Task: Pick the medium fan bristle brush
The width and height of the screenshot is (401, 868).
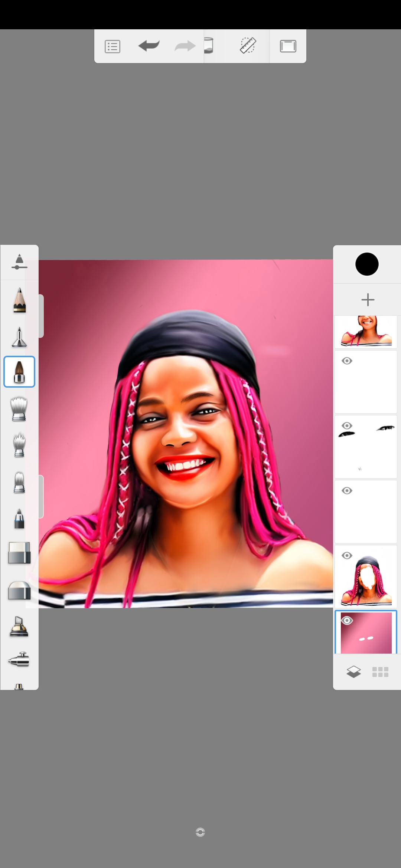Action: pos(19,444)
